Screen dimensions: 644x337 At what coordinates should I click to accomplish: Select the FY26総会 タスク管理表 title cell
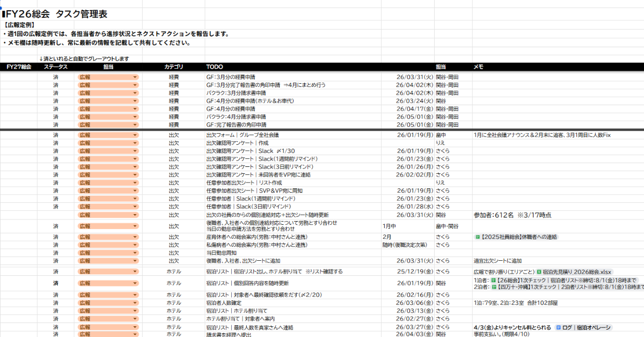(x=55, y=14)
